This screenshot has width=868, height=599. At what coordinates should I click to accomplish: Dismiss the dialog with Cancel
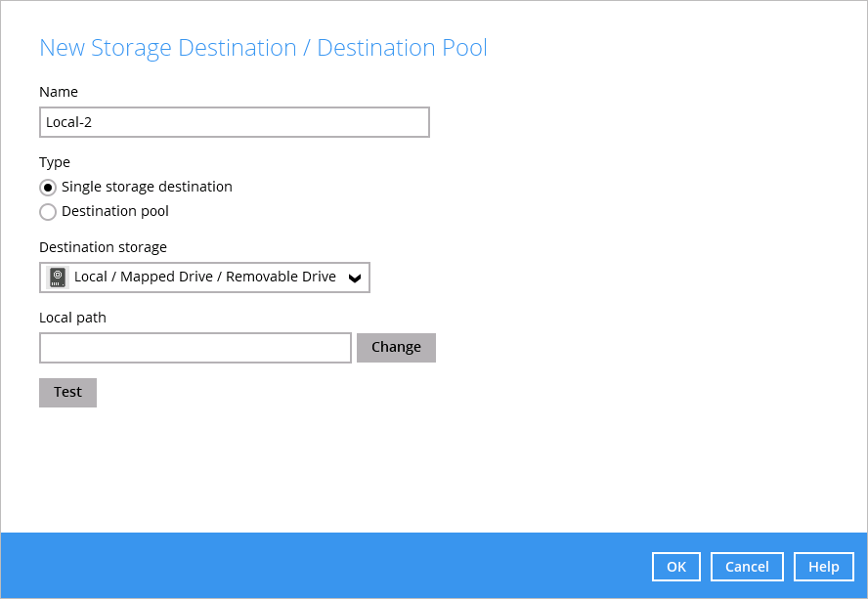(x=747, y=567)
